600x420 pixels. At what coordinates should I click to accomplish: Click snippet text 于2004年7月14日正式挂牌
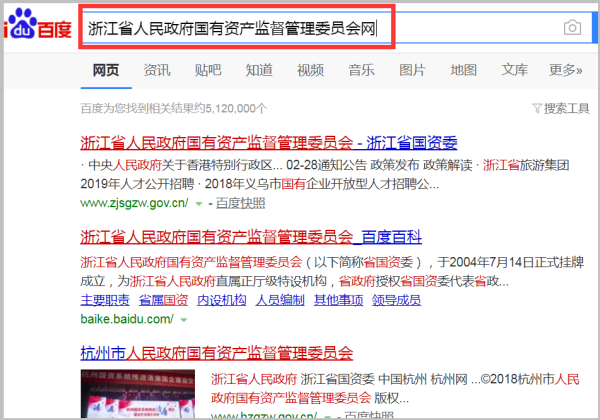[x=511, y=263]
